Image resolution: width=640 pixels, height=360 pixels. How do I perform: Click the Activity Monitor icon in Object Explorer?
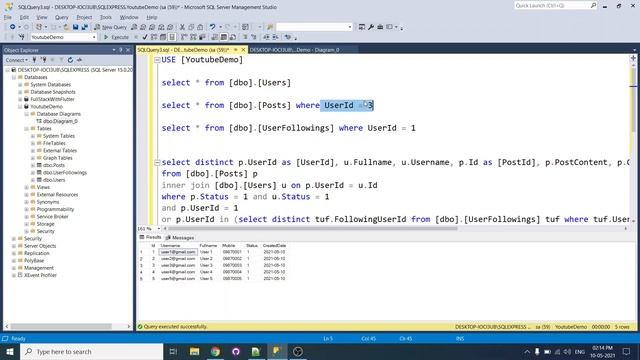[79, 60]
